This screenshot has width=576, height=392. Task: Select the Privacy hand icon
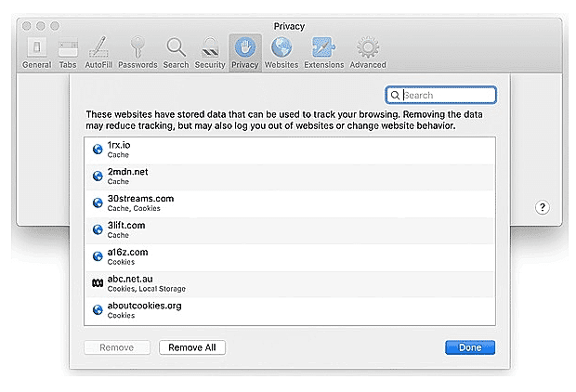244,51
